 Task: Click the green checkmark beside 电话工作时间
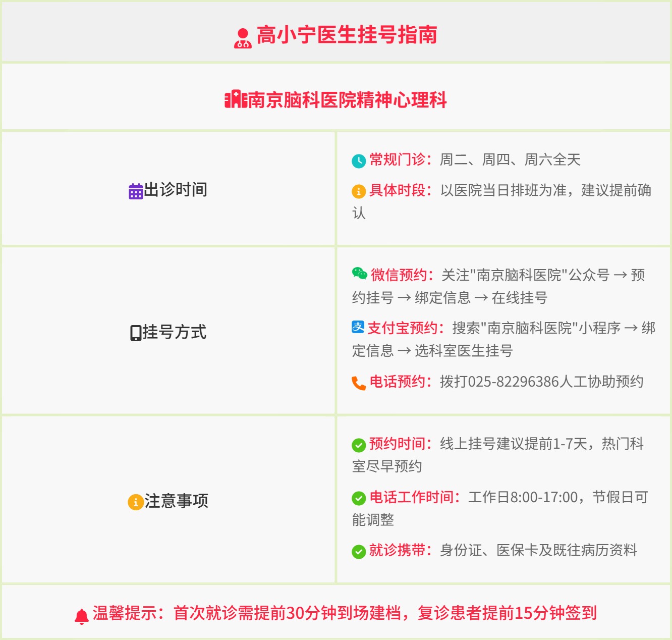359,499
